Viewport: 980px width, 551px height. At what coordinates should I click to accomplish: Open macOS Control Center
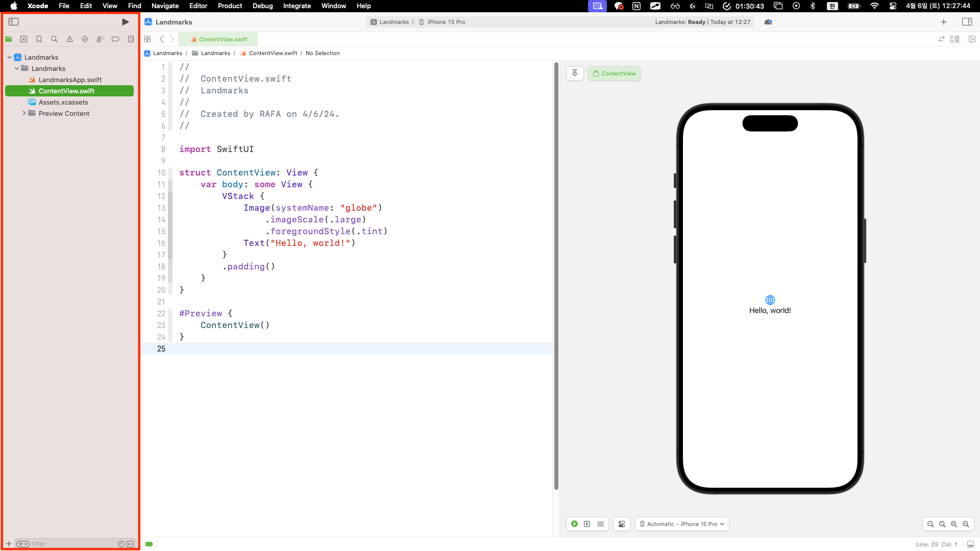click(893, 6)
